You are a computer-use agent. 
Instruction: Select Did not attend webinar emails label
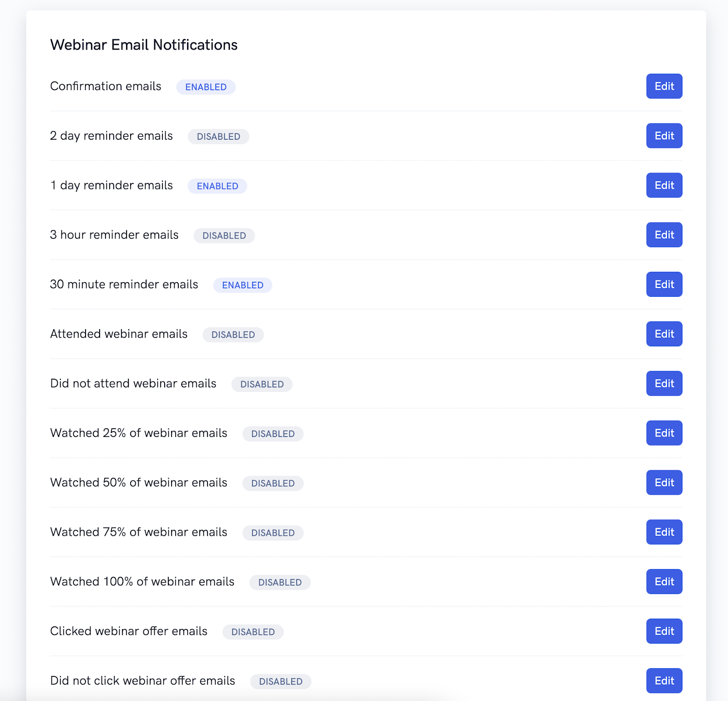click(x=133, y=384)
